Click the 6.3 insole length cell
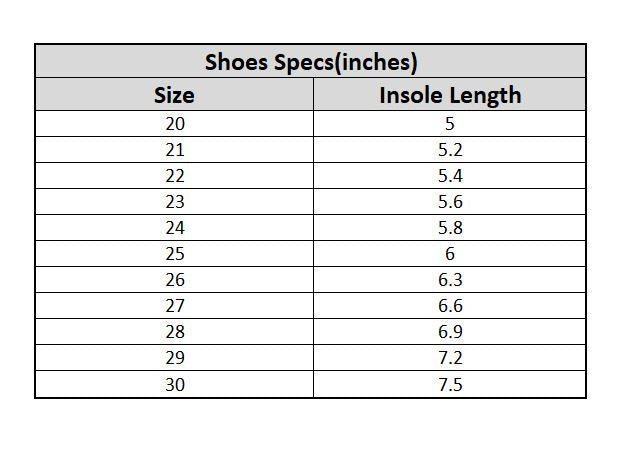Image resolution: width=627 pixels, height=451 pixels. (450, 280)
